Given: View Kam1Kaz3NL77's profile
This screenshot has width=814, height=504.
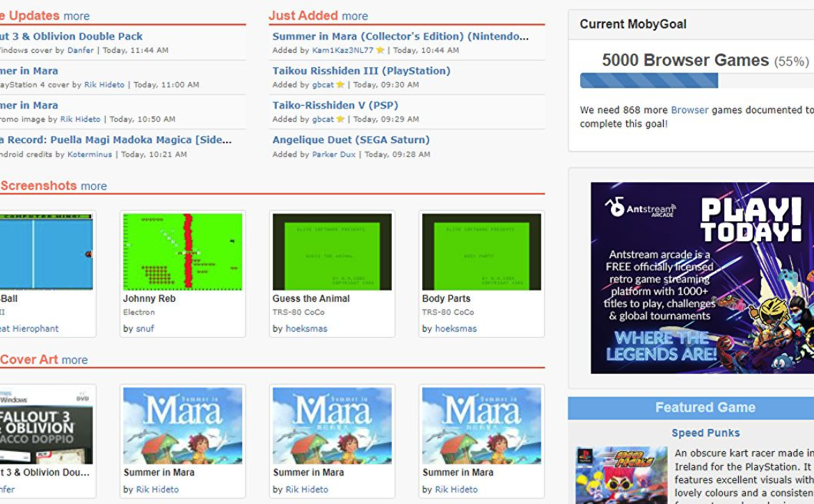Looking at the screenshot, I should click(x=342, y=50).
